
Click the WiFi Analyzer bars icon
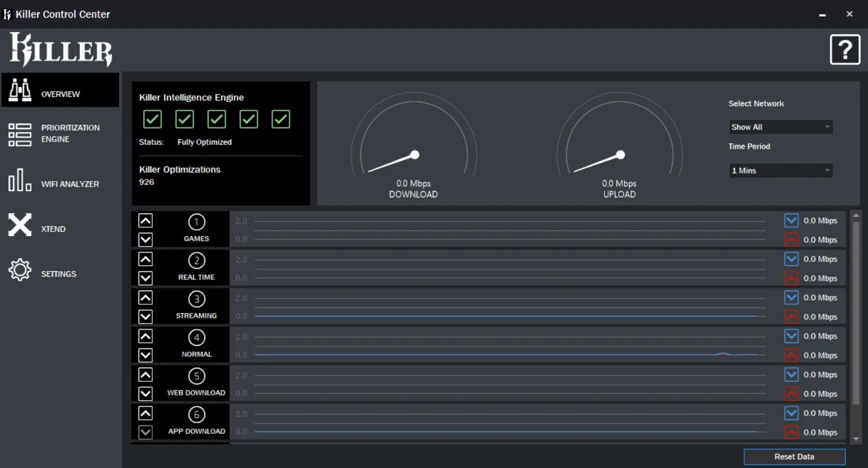tap(20, 180)
